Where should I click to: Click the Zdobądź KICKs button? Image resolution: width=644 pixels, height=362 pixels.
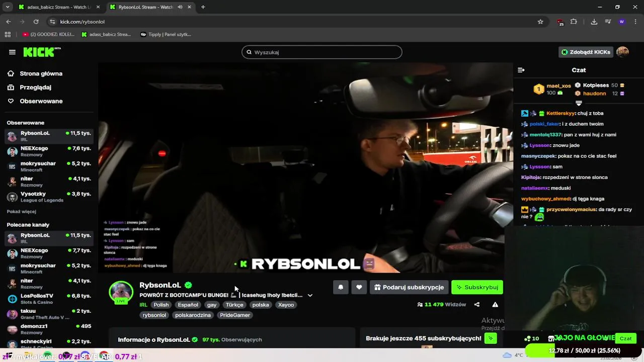coord(586,52)
